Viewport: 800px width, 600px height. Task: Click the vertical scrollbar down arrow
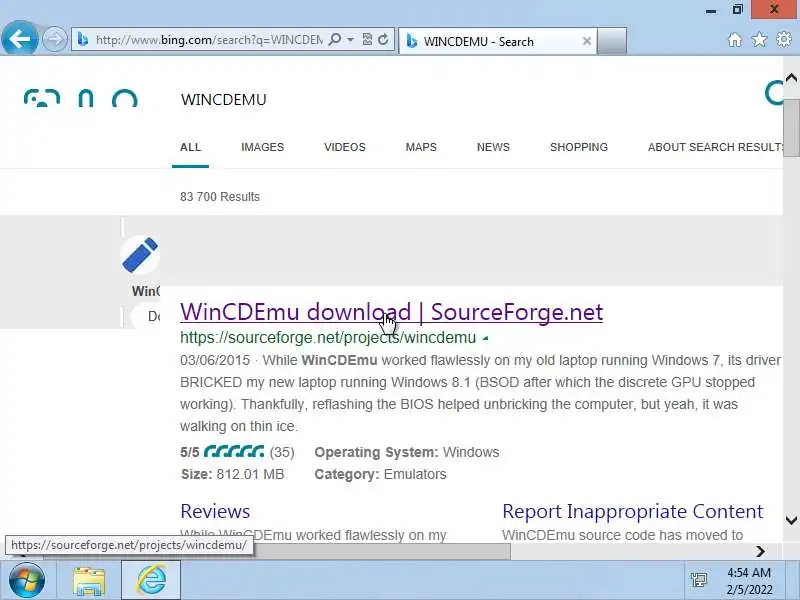click(x=791, y=520)
